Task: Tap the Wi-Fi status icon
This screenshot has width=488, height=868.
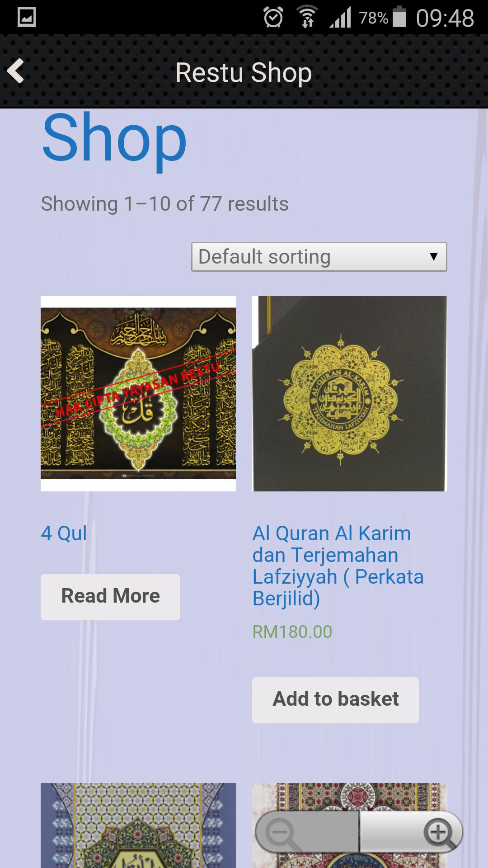Action: [307, 18]
